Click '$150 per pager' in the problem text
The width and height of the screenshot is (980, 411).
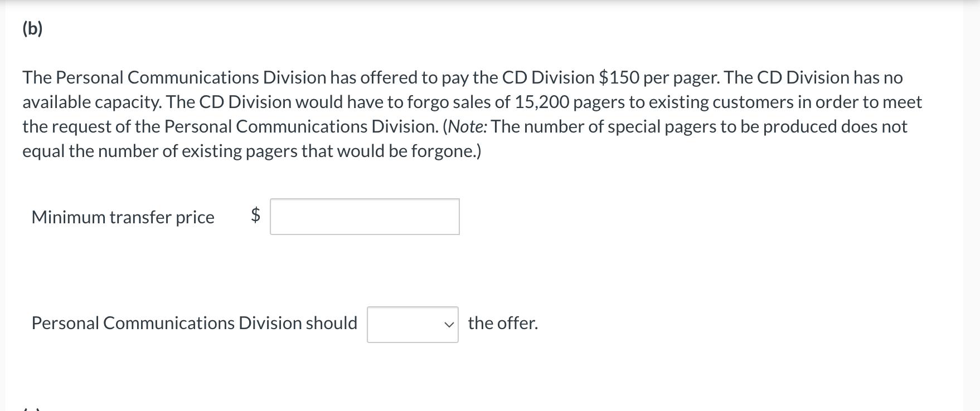656,77
